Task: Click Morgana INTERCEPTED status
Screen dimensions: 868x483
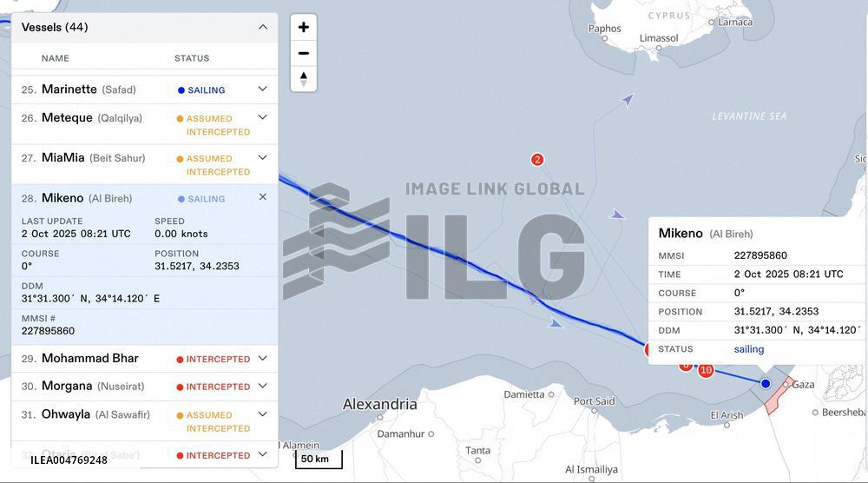Action: (x=214, y=387)
